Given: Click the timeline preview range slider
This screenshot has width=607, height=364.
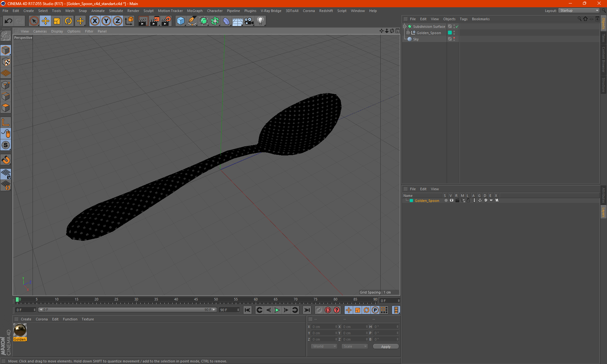Looking at the screenshot, I should point(127,310).
